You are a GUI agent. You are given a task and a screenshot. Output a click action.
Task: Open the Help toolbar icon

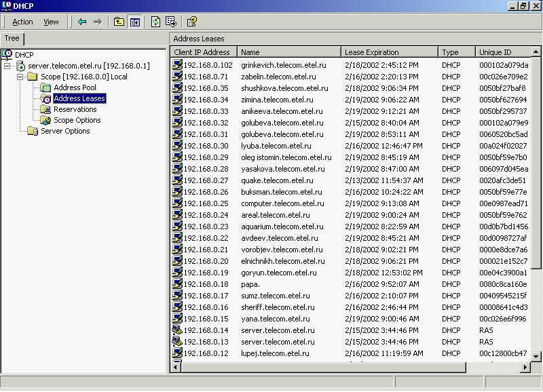pyautogui.click(x=192, y=22)
